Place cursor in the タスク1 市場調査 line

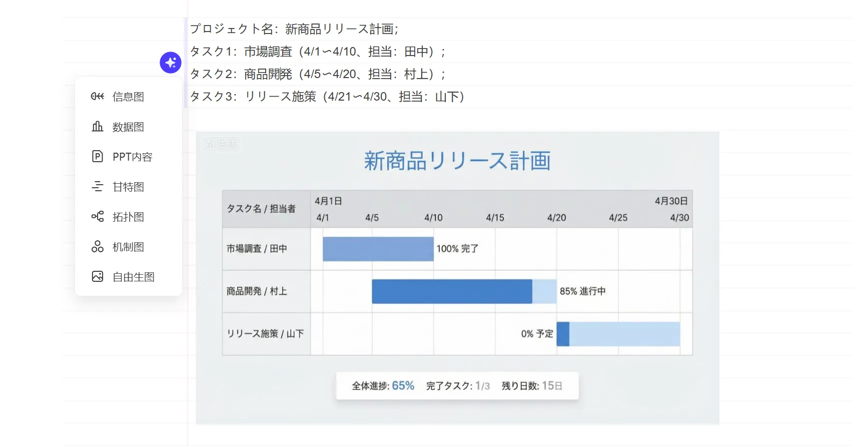[317, 52]
